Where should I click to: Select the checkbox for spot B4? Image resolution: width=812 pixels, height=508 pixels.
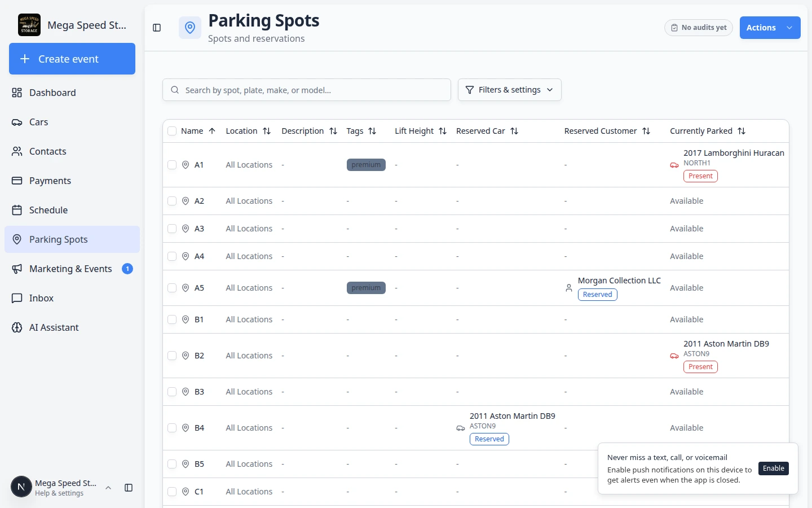tap(172, 428)
